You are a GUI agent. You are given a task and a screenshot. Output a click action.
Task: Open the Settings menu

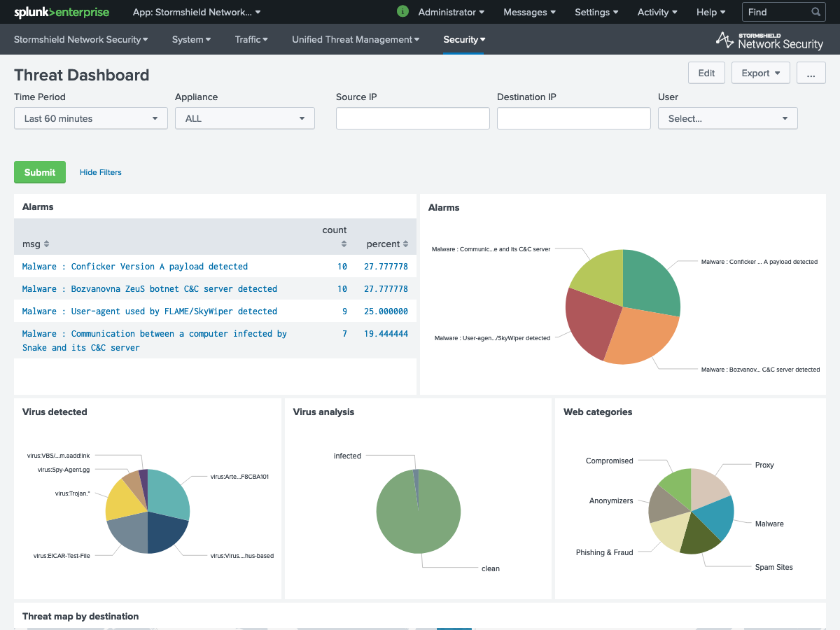[x=596, y=12]
